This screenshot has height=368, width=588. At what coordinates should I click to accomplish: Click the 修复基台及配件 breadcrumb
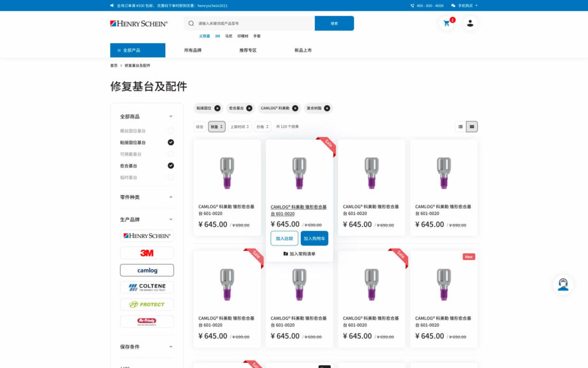coord(137,66)
